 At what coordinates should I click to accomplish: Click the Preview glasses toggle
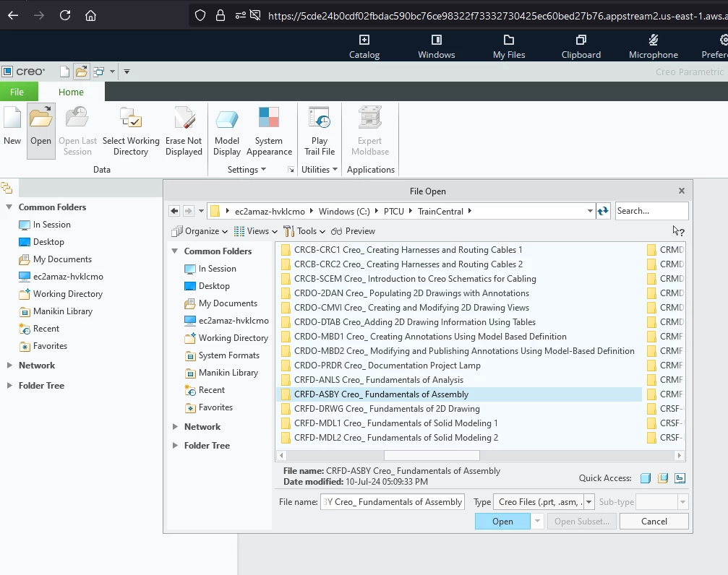coord(353,231)
